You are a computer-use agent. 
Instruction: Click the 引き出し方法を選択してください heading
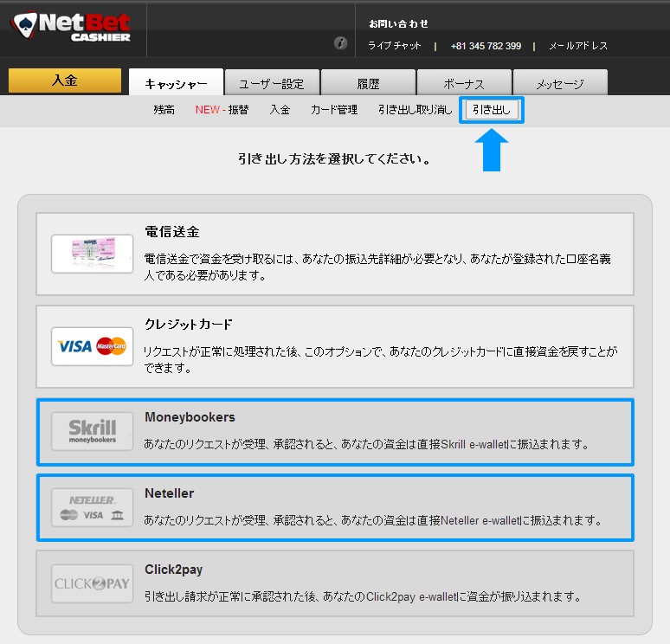tap(334, 159)
